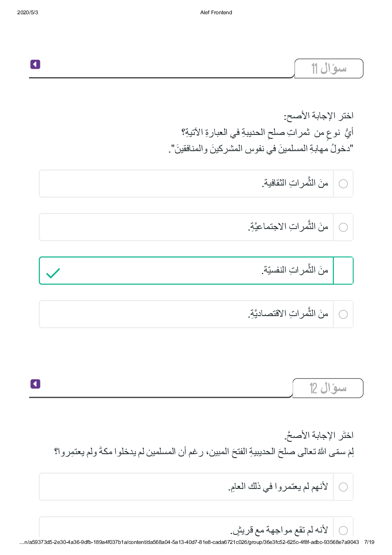
Task: Click the quoted statement in question 11
Action: pyautogui.click(x=261, y=149)
